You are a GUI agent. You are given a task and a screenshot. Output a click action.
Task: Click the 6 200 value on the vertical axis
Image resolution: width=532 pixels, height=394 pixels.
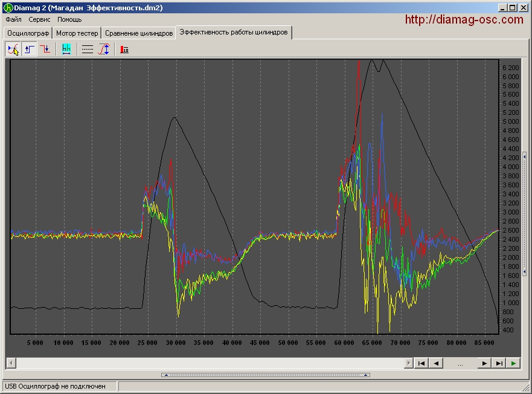511,68
